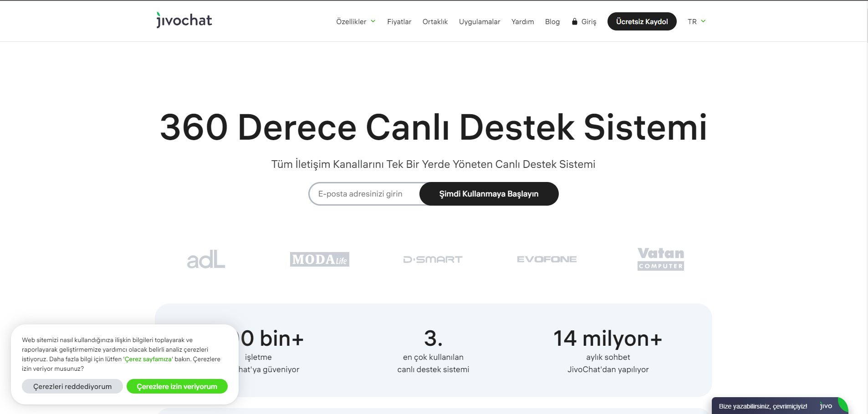Image resolution: width=868 pixels, height=414 pixels.
Task: Open the TR language selector
Action: 696,21
